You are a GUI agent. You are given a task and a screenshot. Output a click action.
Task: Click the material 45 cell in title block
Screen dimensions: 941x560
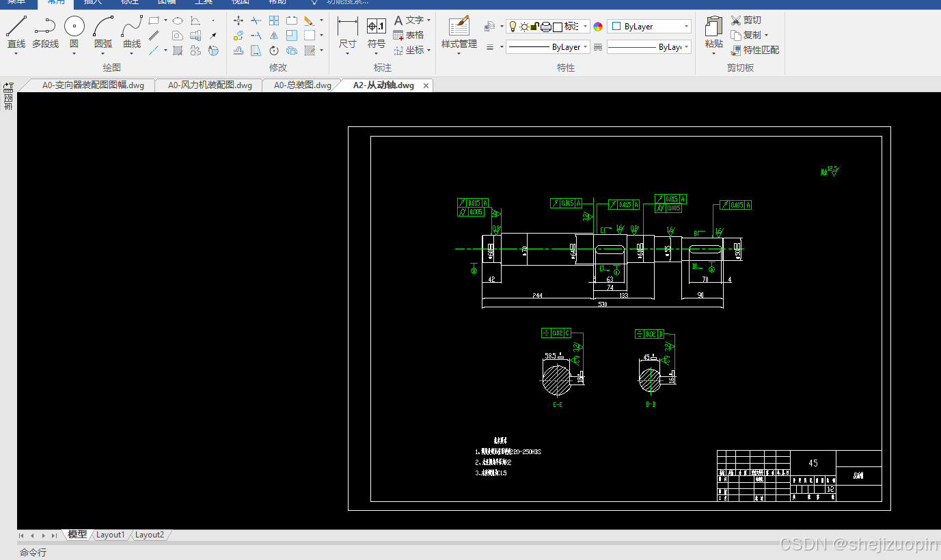[x=813, y=462]
